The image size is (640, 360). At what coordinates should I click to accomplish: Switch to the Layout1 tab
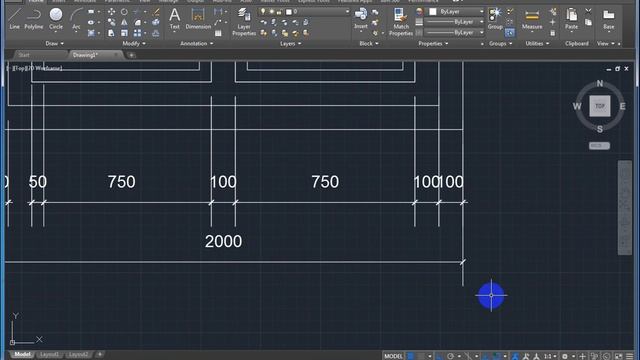point(49,354)
